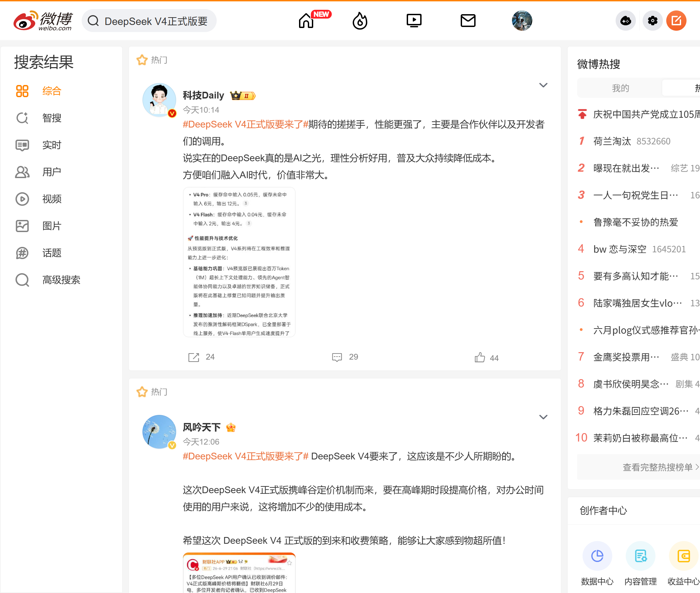Open the 今天12:06 post timestamp

pos(201,442)
